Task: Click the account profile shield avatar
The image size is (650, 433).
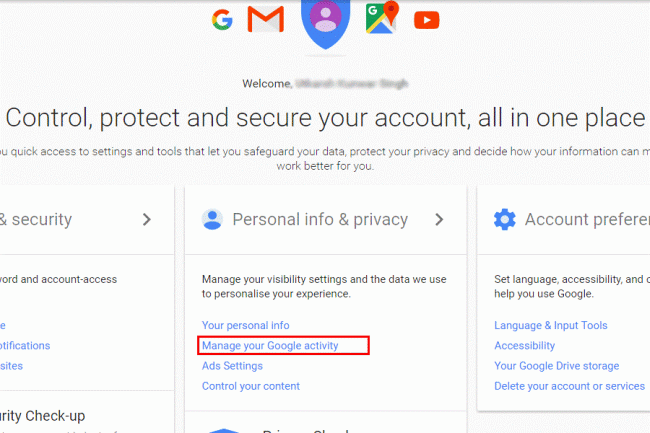Action: click(325, 20)
